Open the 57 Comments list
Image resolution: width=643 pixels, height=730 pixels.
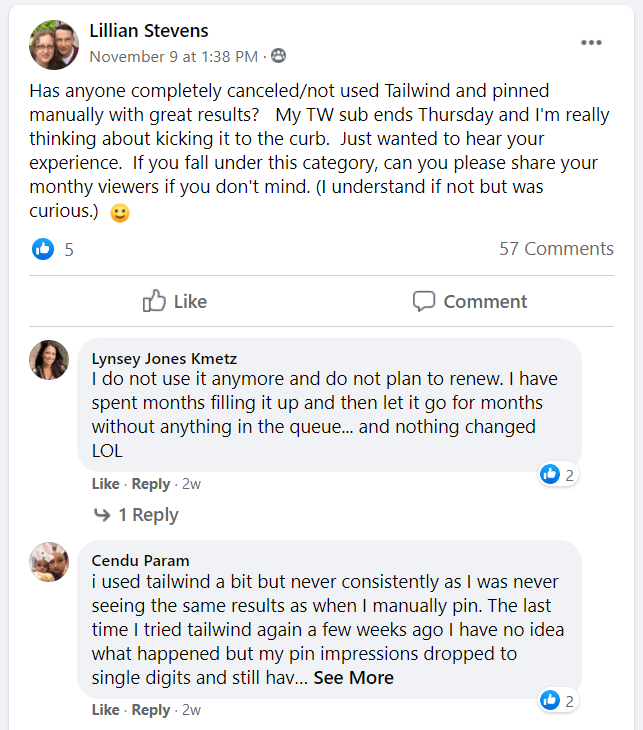(x=556, y=249)
